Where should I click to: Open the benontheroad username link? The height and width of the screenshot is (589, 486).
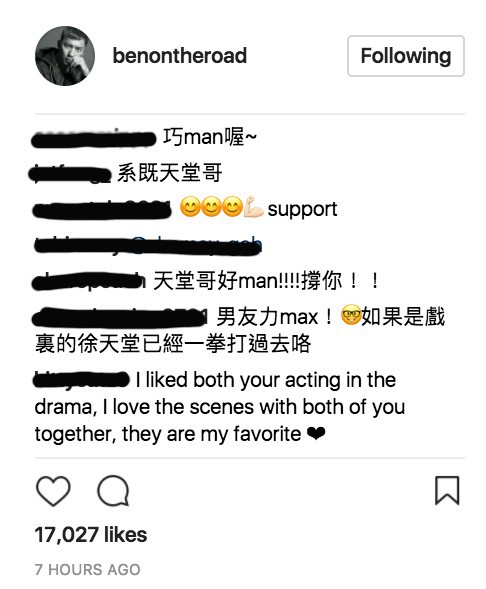tap(180, 56)
